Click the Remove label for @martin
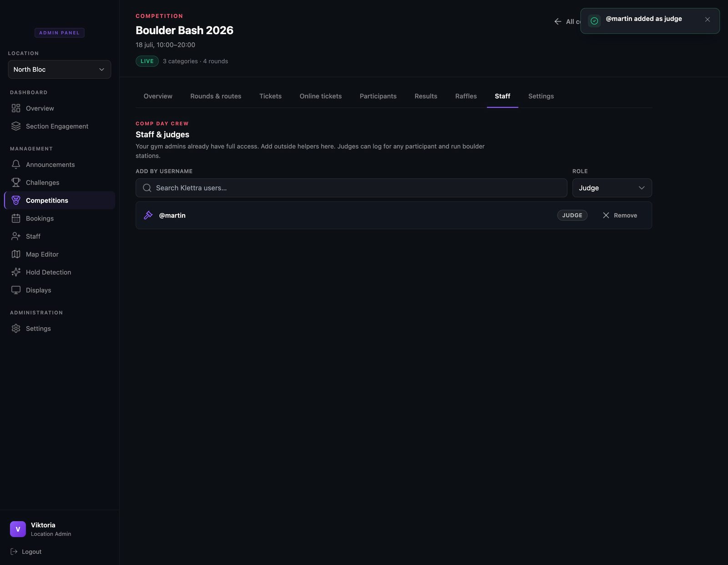 [625, 215]
